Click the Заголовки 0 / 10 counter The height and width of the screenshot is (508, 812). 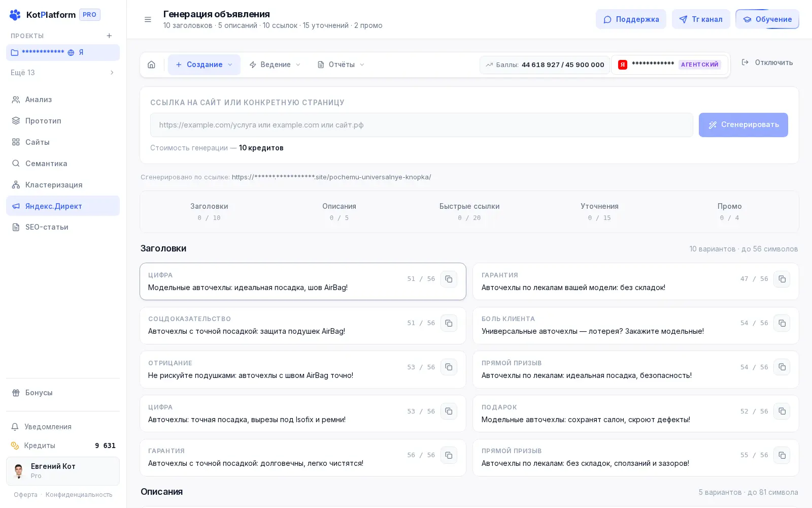(209, 212)
